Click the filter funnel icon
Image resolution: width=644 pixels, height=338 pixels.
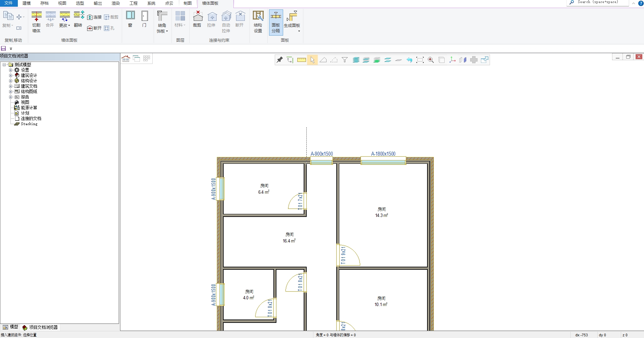(345, 60)
